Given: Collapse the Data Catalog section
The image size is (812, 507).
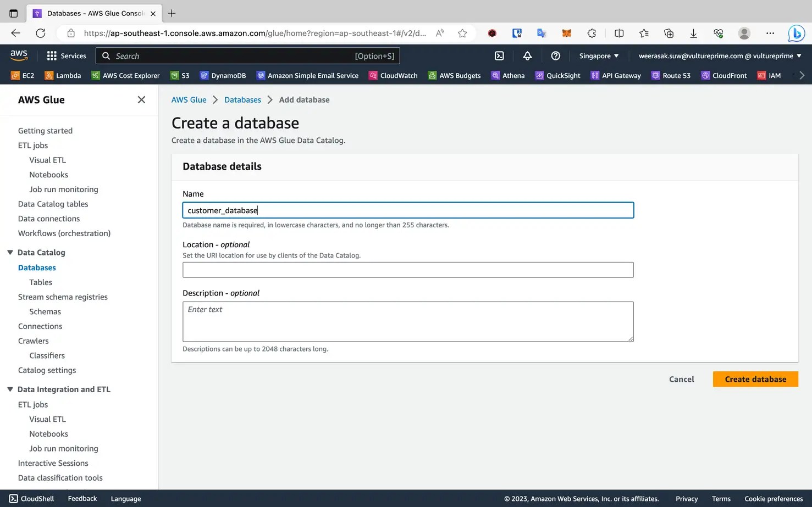Looking at the screenshot, I should pyautogui.click(x=10, y=252).
